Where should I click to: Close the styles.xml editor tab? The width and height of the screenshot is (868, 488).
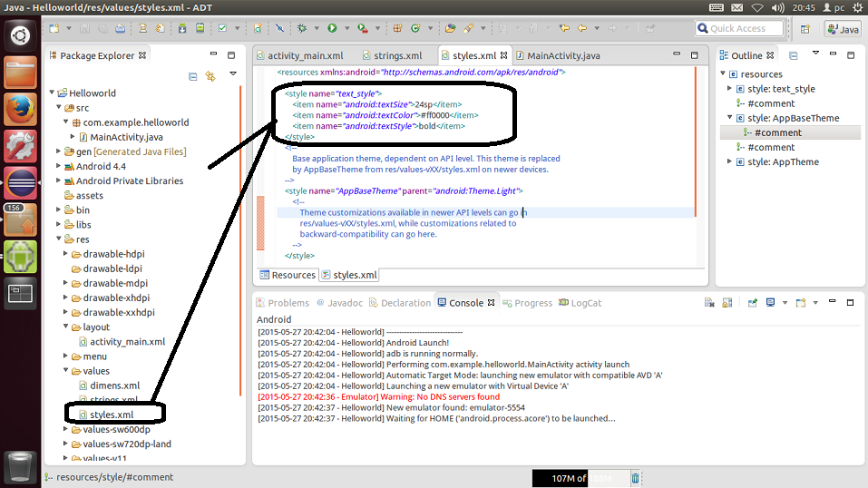pos(503,55)
